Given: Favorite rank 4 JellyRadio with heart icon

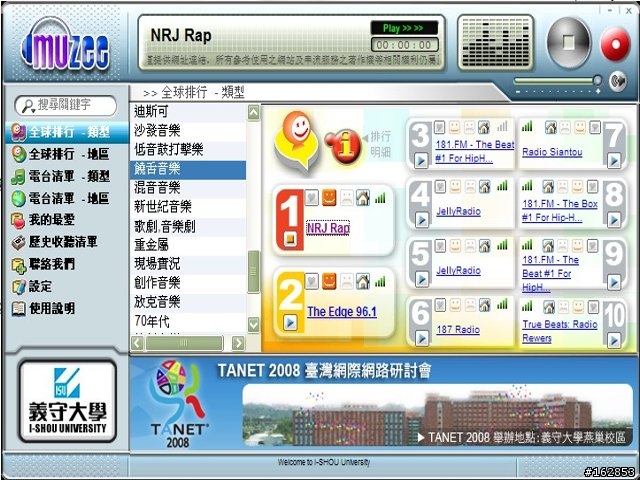Looking at the screenshot, I should [440, 187].
